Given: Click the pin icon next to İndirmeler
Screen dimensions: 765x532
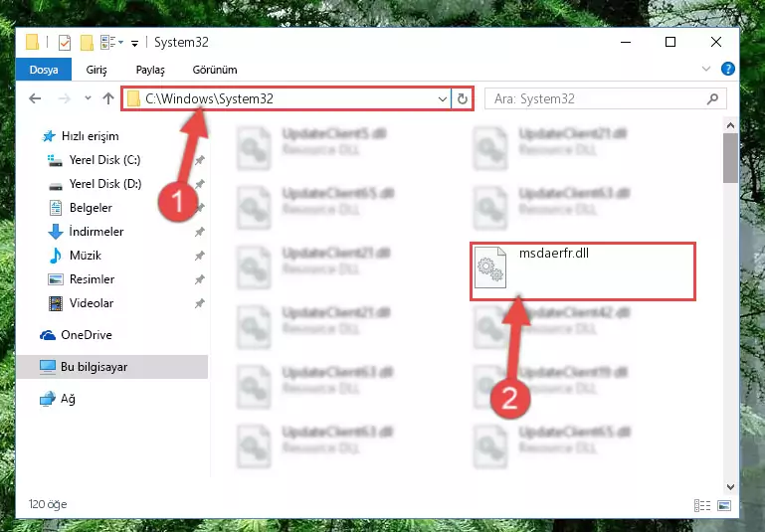Looking at the screenshot, I should 200,232.
